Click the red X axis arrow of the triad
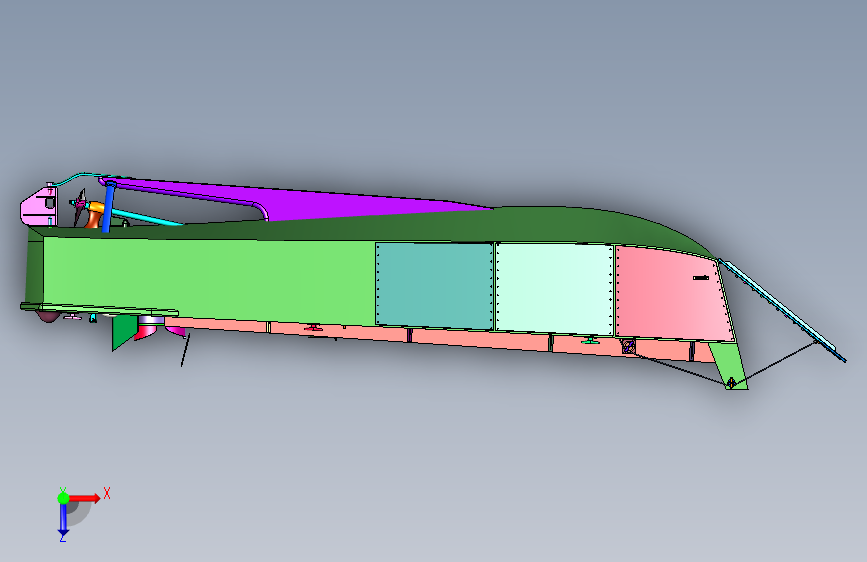Screen dimensions: 867x562 85,498
